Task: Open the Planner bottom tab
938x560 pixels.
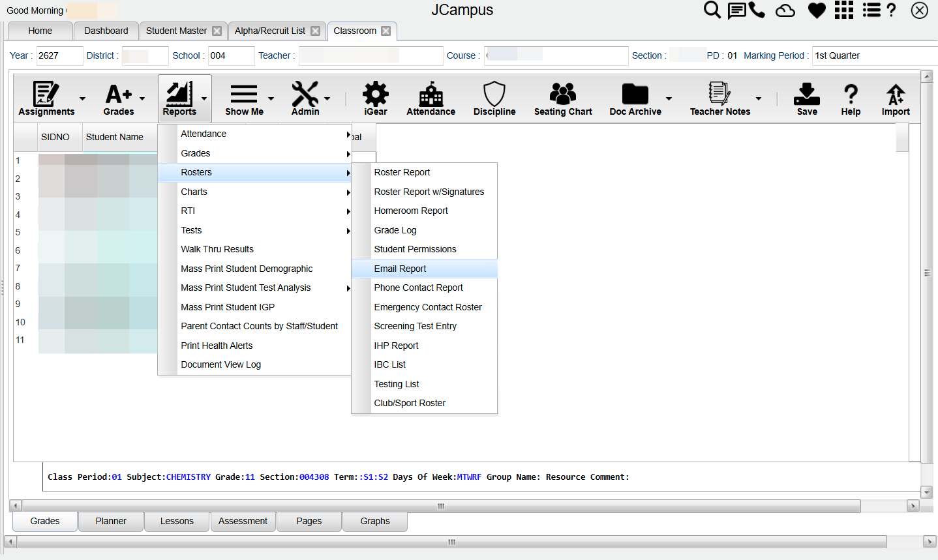Action: click(111, 521)
